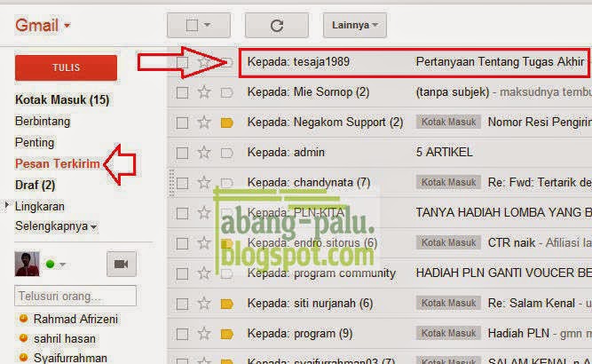592x364 pixels.
Task: Open message to tesaja1989
Action: [414, 62]
